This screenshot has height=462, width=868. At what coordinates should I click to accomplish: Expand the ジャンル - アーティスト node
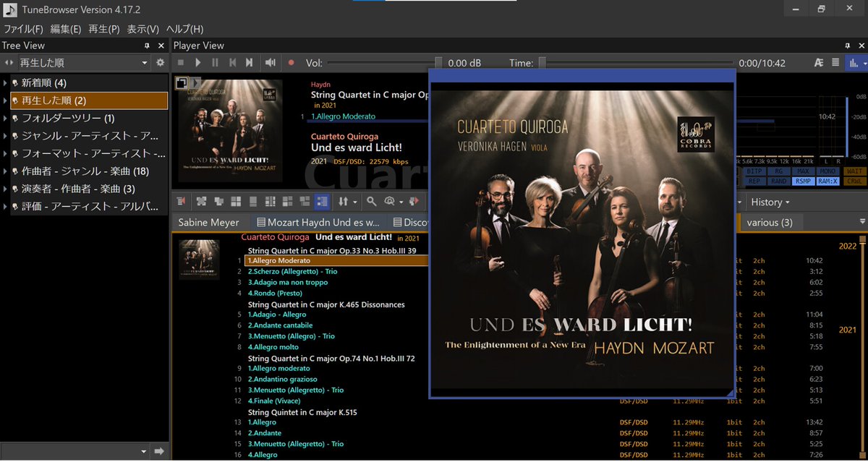(6, 136)
